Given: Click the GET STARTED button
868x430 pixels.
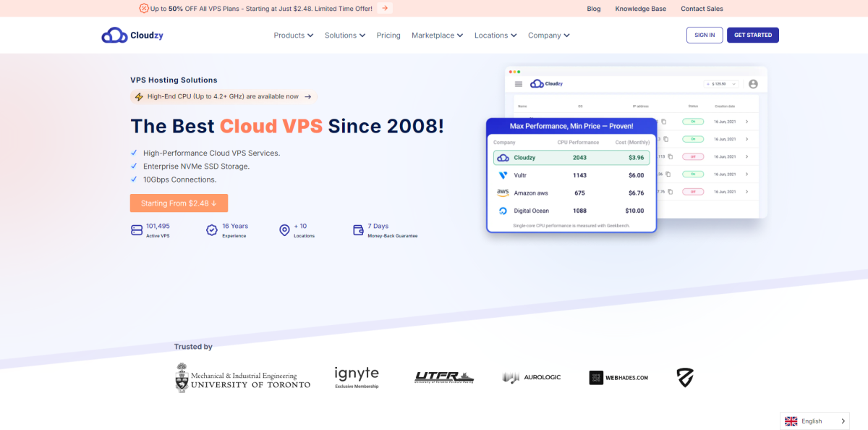Looking at the screenshot, I should click(x=753, y=35).
